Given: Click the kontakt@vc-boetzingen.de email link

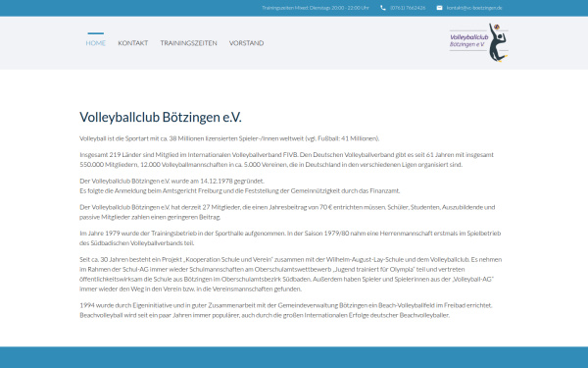Looking at the screenshot, I should pos(474,8).
